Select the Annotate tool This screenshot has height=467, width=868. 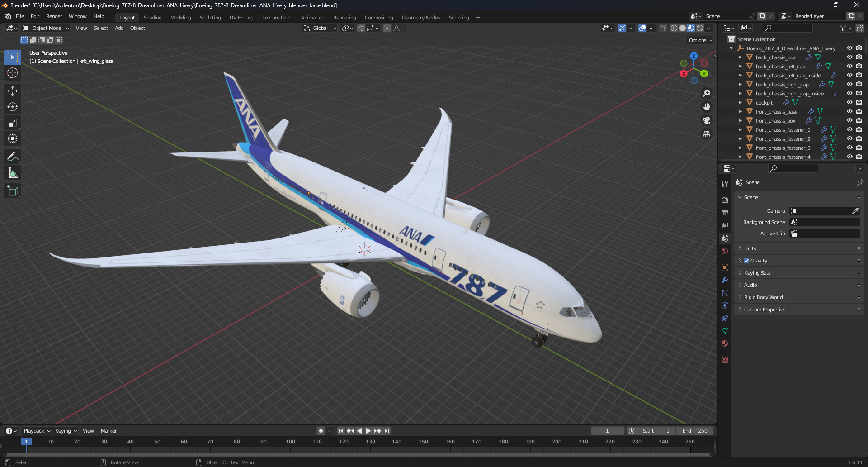tap(13, 157)
